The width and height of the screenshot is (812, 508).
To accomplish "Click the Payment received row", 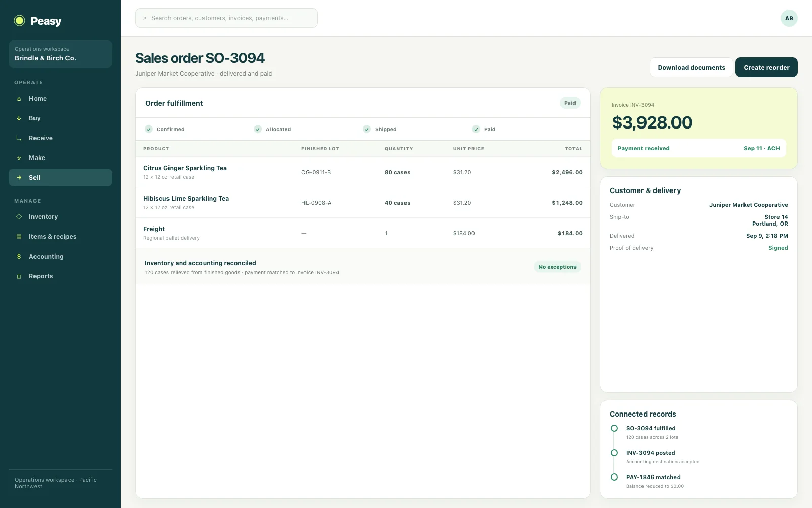I will [698, 148].
